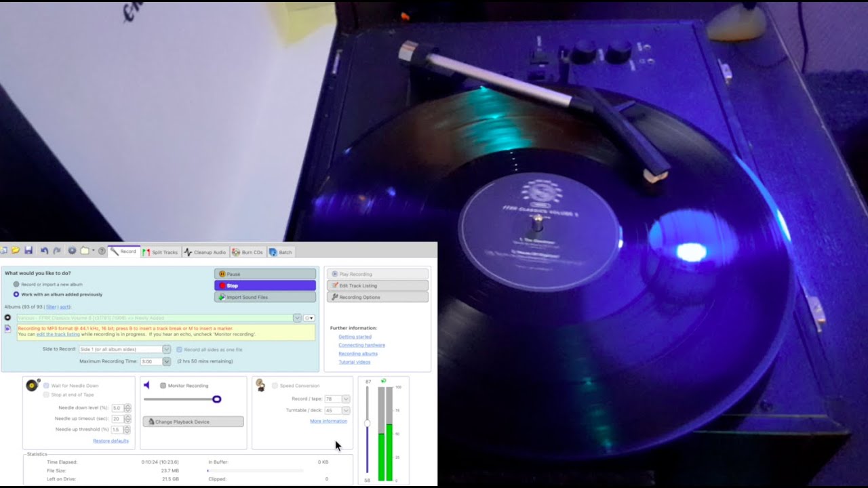Click the File Size value 23.7 MB
The width and height of the screenshot is (868, 488).
[x=170, y=470]
